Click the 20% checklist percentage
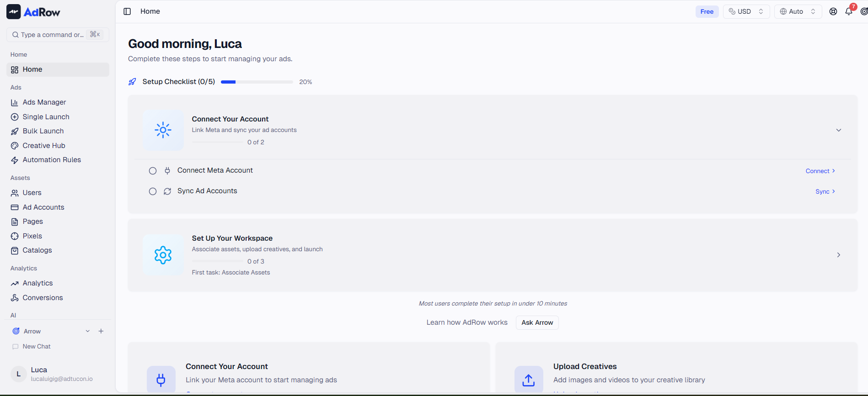868x396 pixels. [x=305, y=82]
